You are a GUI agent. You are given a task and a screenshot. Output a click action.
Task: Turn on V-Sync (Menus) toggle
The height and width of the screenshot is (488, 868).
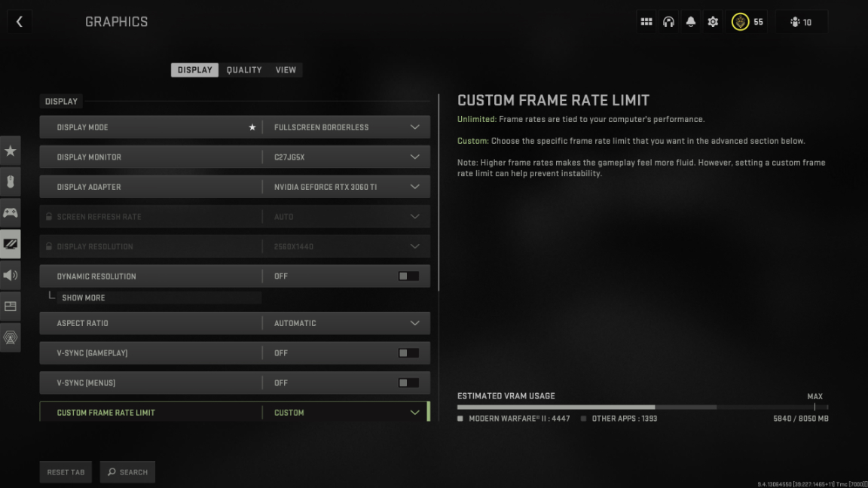pos(408,383)
